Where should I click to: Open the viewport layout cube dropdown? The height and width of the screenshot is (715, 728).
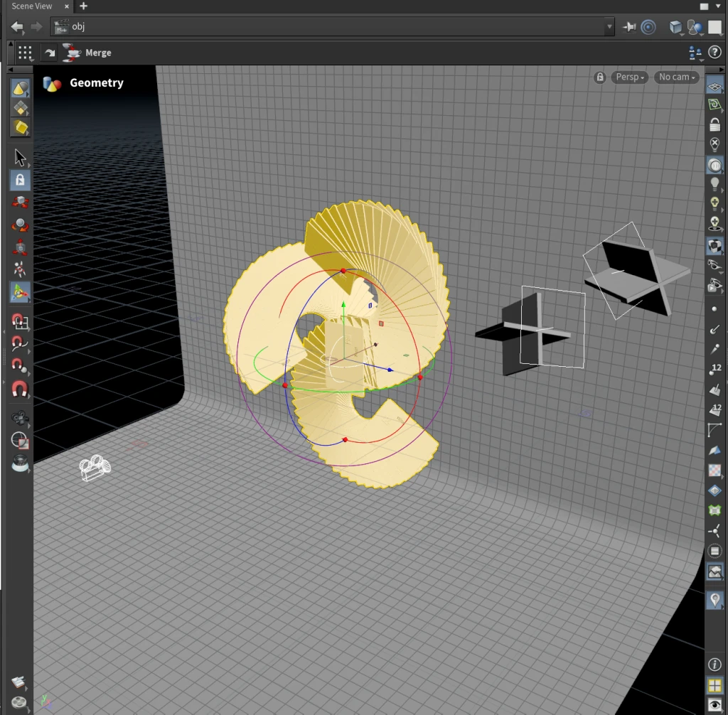[x=676, y=27]
